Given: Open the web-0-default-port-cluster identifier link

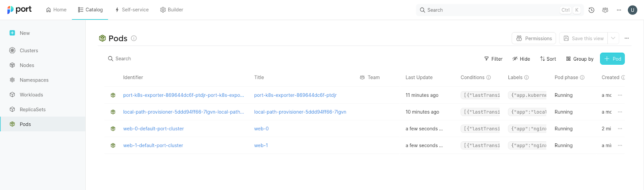Looking at the screenshot, I should click(x=153, y=129).
